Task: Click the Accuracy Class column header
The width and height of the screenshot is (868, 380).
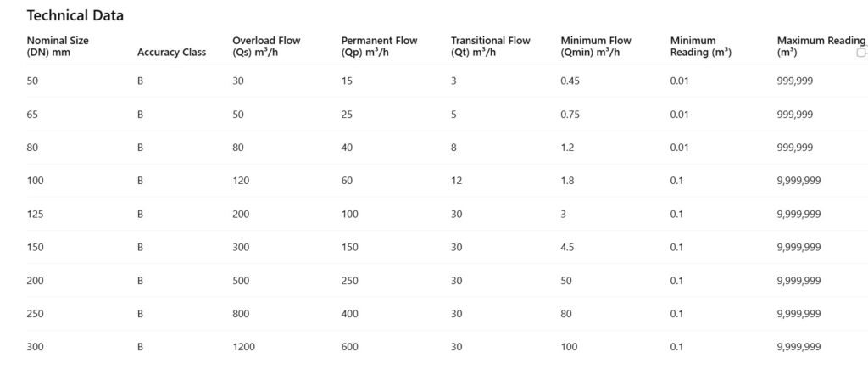Action: click(x=171, y=52)
